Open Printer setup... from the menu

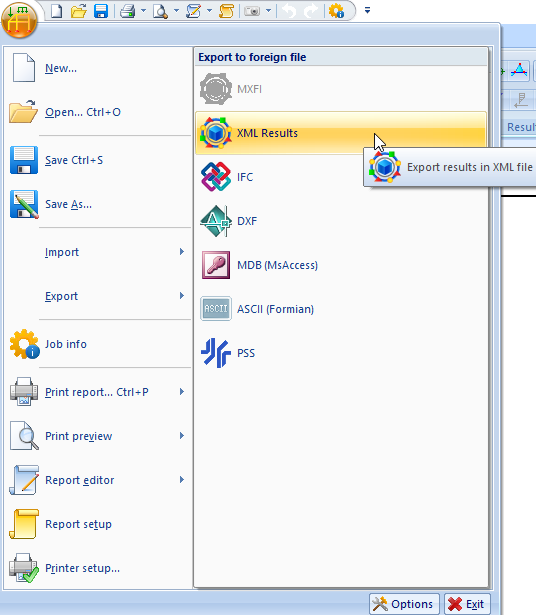point(97,568)
